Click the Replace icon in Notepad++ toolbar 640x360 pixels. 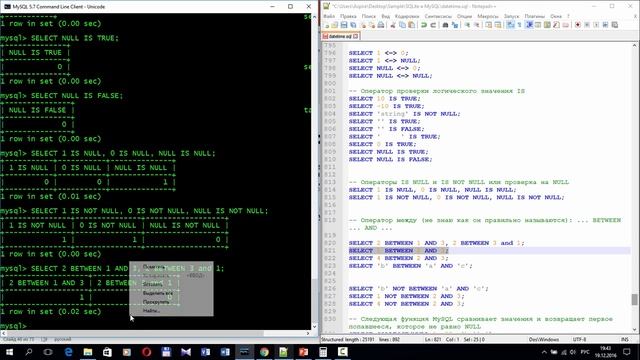[x=455, y=25]
